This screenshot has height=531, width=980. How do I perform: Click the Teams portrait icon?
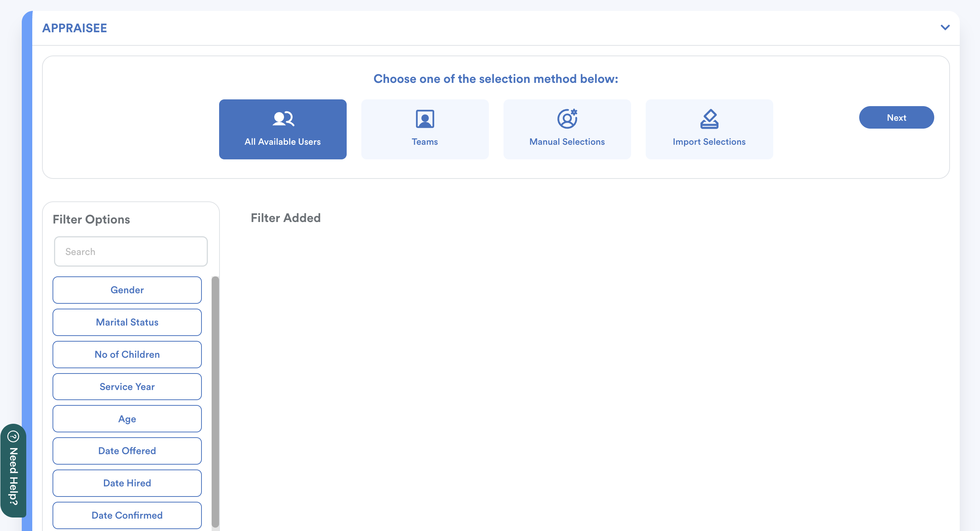(425, 118)
